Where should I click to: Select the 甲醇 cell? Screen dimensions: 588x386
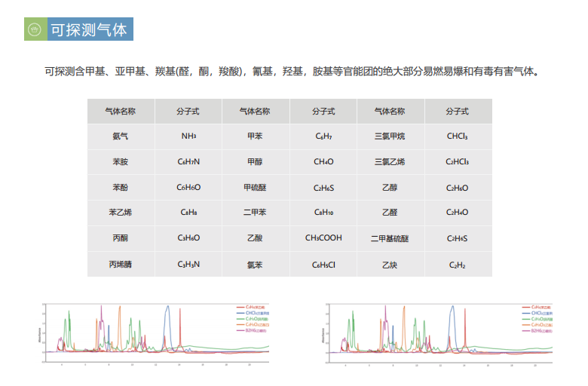click(255, 162)
